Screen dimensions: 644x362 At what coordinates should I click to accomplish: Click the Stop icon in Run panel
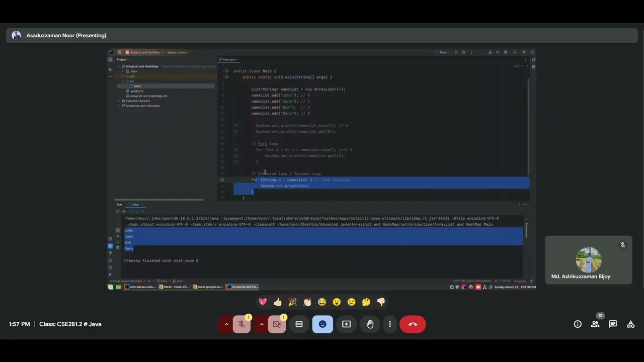[x=124, y=212]
